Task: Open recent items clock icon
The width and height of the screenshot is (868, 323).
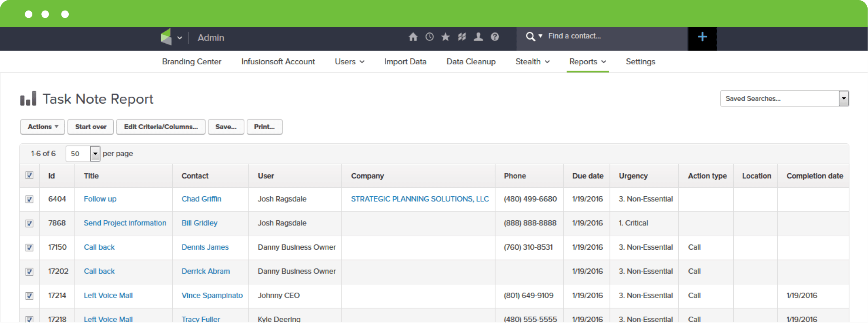Action: pyautogui.click(x=430, y=37)
